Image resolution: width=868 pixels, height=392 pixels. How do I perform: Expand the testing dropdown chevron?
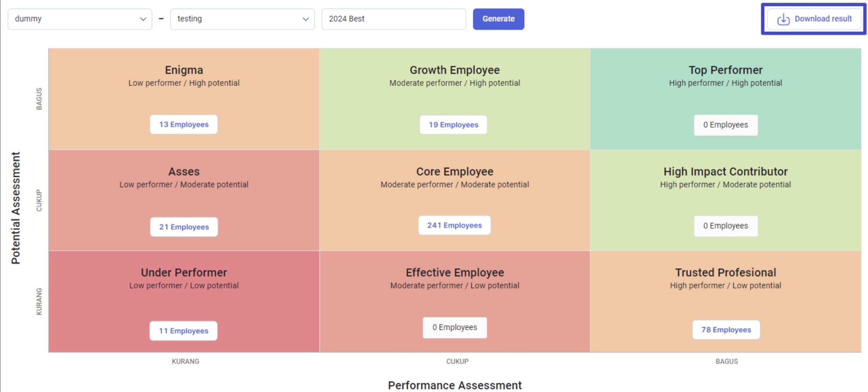pyautogui.click(x=305, y=19)
